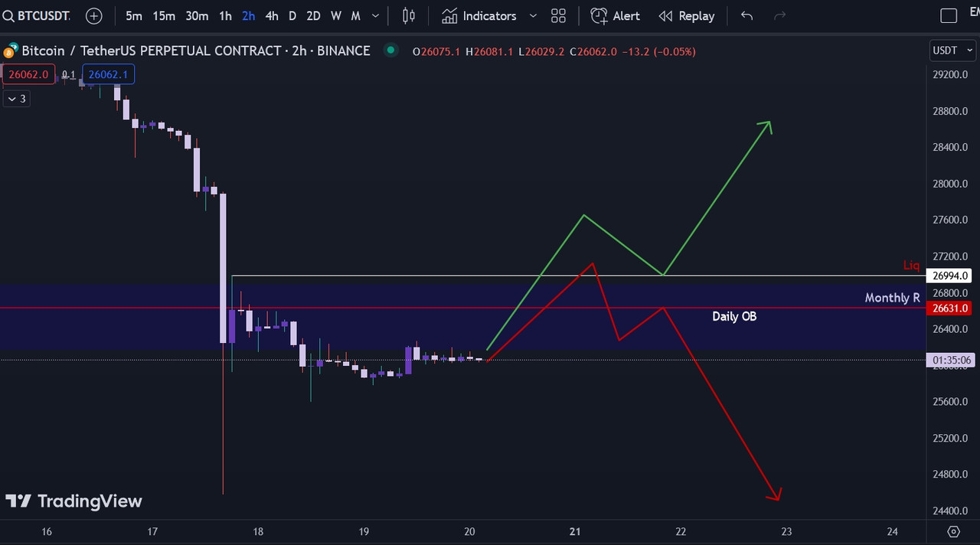This screenshot has height=545, width=980.
Task: Open the Indicators dialog
Action: [479, 15]
